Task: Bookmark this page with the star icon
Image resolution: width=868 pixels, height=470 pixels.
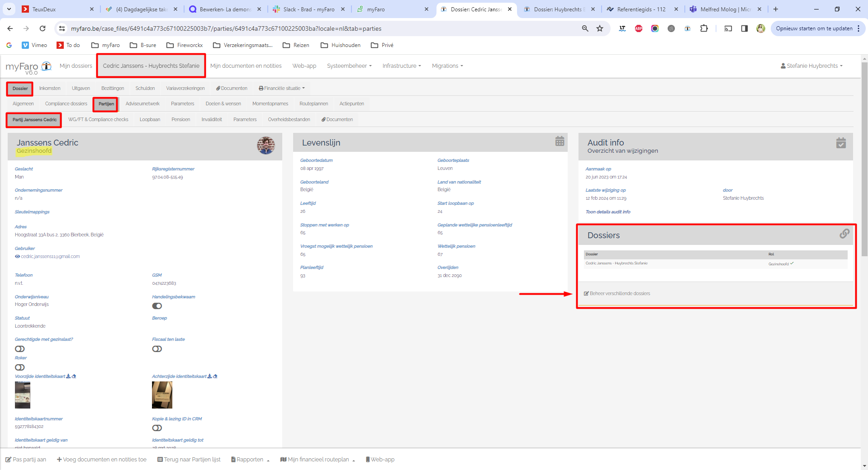Action: (x=600, y=28)
